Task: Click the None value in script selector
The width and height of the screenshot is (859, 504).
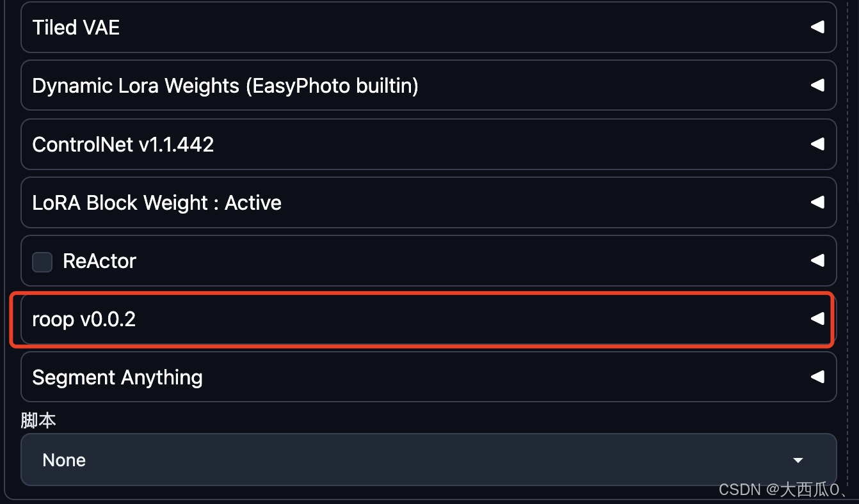Action: tap(64, 461)
